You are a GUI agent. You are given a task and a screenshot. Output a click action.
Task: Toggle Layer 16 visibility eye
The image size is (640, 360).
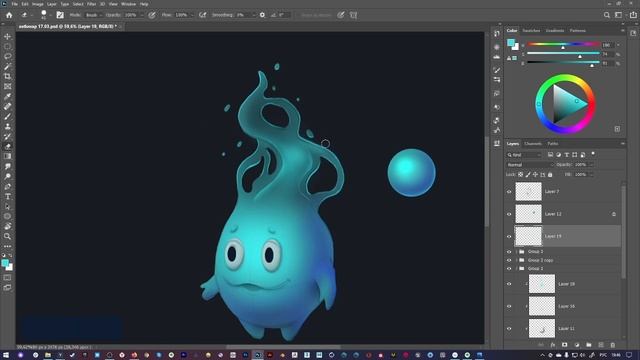pos(509,306)
